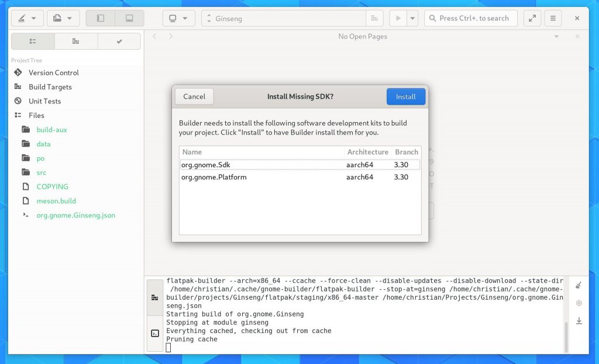Viewport: 599px width, 364px height.
Task: Open org.gnome.Ginseng.json file name
Action: pyautogui.click(x=75, y=215)
